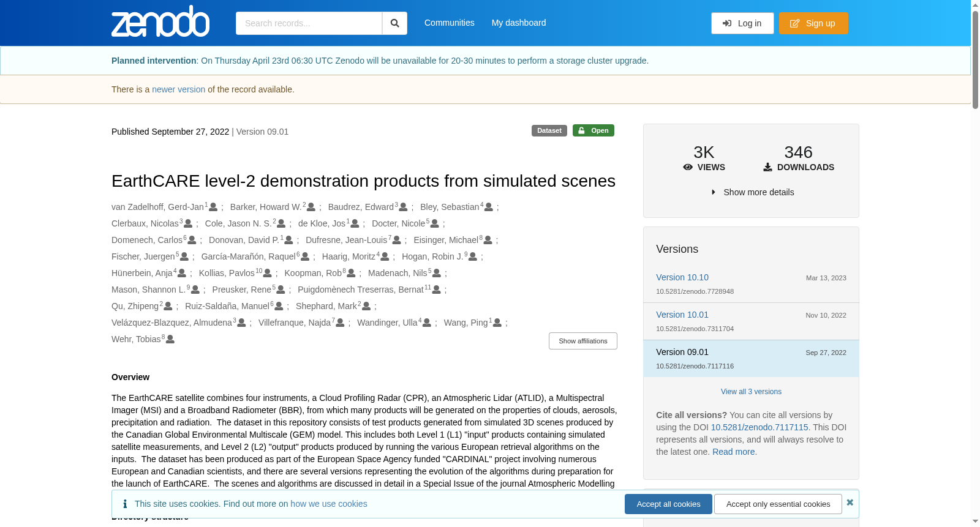Open how we use cookies link
The image size is (980, 527).
click(x=329, y=504)
